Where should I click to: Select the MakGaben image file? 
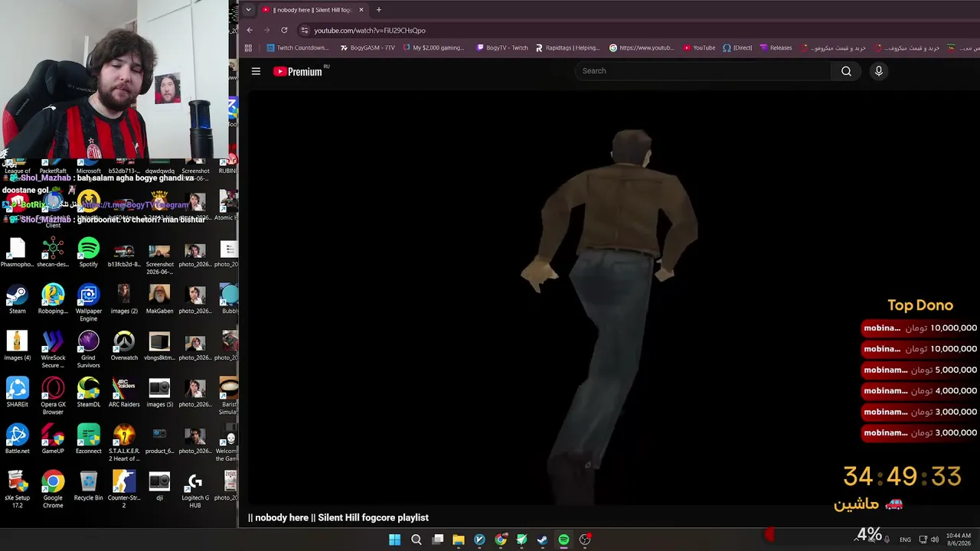click(159, 300)
